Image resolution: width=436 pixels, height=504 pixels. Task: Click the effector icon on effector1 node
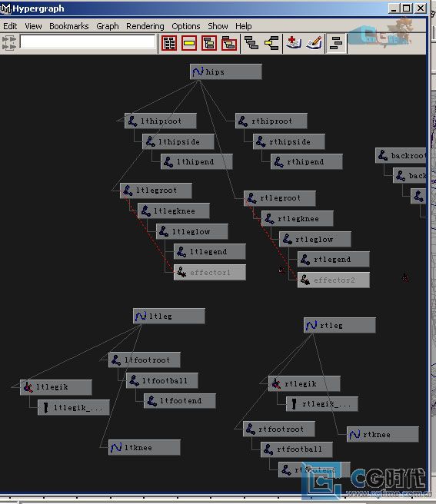181,272
